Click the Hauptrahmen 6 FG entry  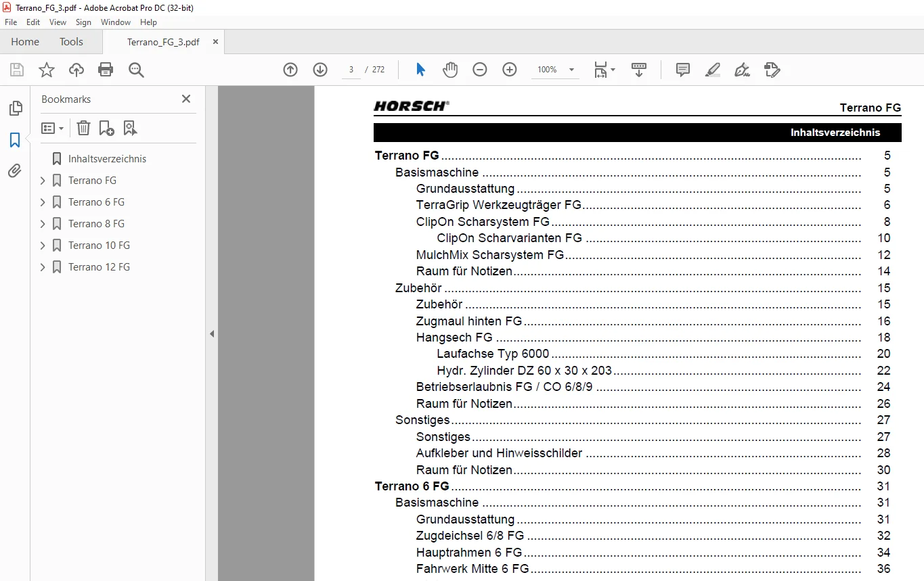click(469, 553)
